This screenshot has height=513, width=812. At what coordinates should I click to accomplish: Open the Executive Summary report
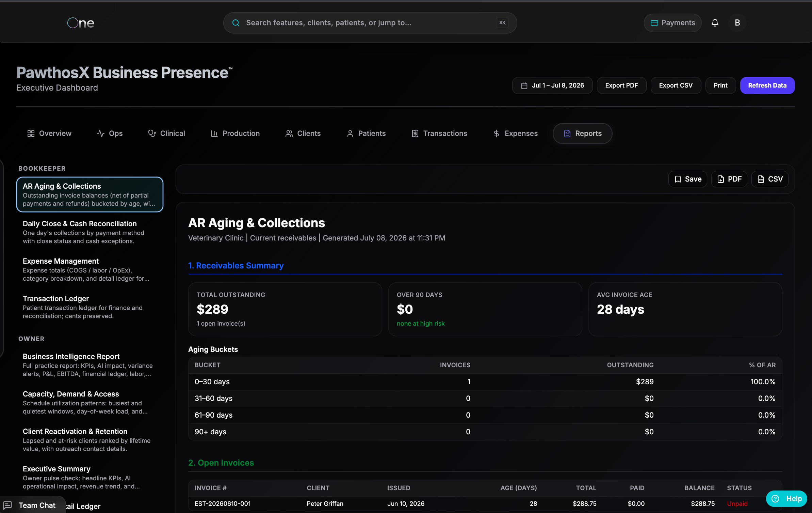point(90,477)
